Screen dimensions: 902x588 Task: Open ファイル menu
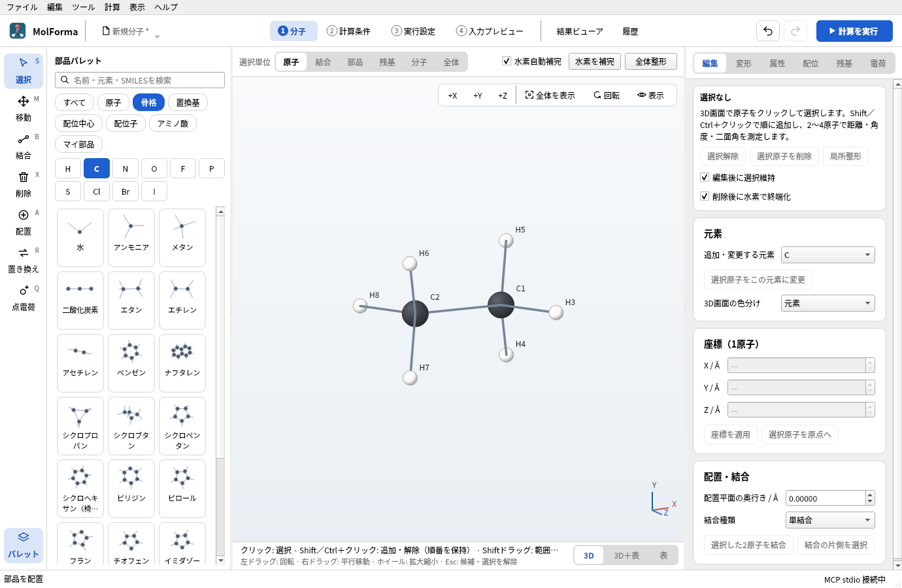(x=22, y=7)
